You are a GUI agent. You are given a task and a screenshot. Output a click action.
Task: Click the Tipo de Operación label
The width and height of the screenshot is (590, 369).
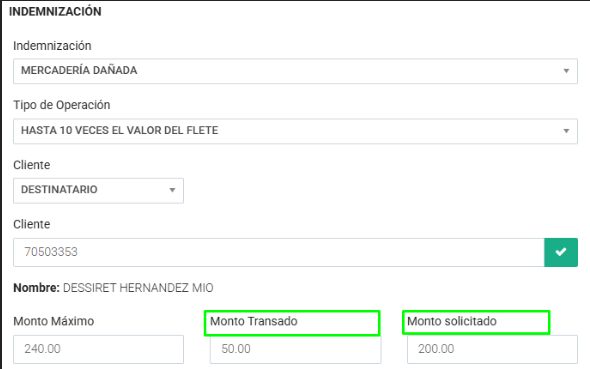(x=62, y=105)
